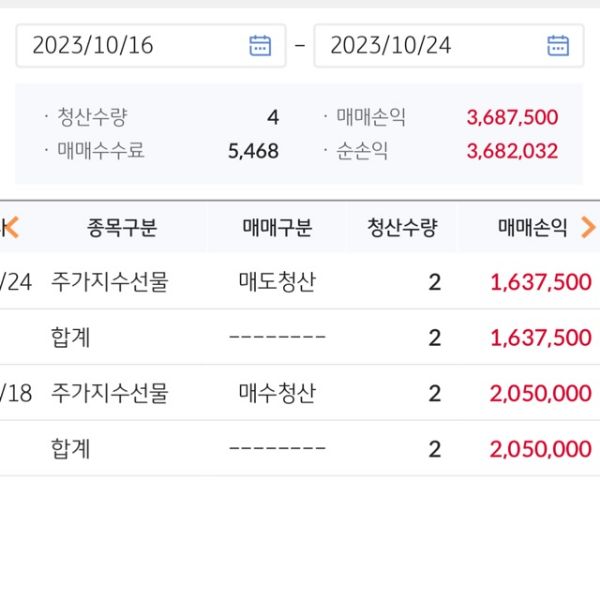Open the start date calendar icon
This screenshot has height=600, width=600.
click(x=259, y=45)
